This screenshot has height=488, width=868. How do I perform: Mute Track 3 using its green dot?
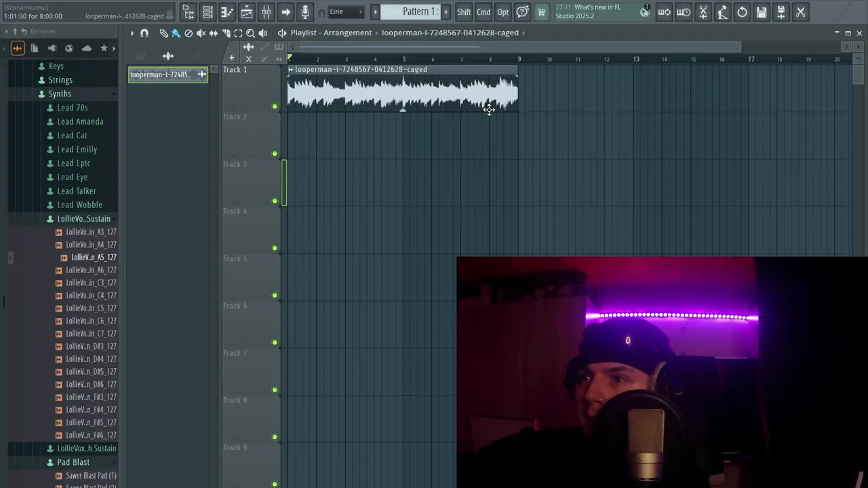tap(275, 201)
